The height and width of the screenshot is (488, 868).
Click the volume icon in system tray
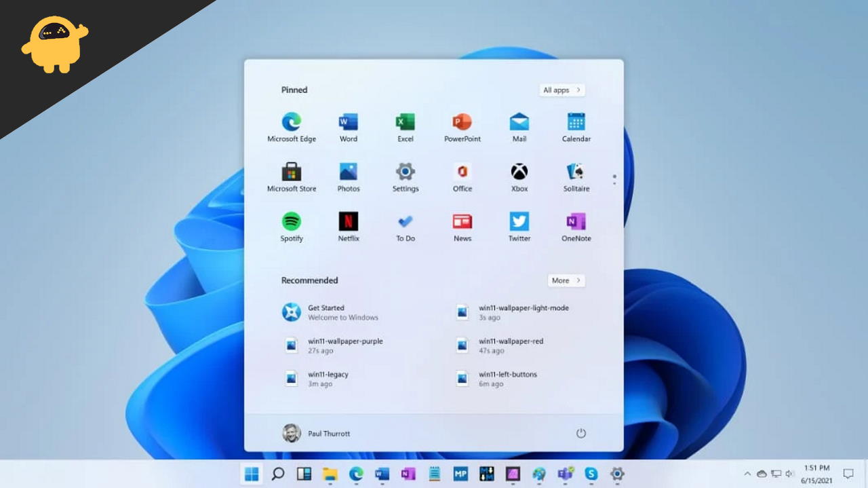pyautogui.click(x=789, y=474)
